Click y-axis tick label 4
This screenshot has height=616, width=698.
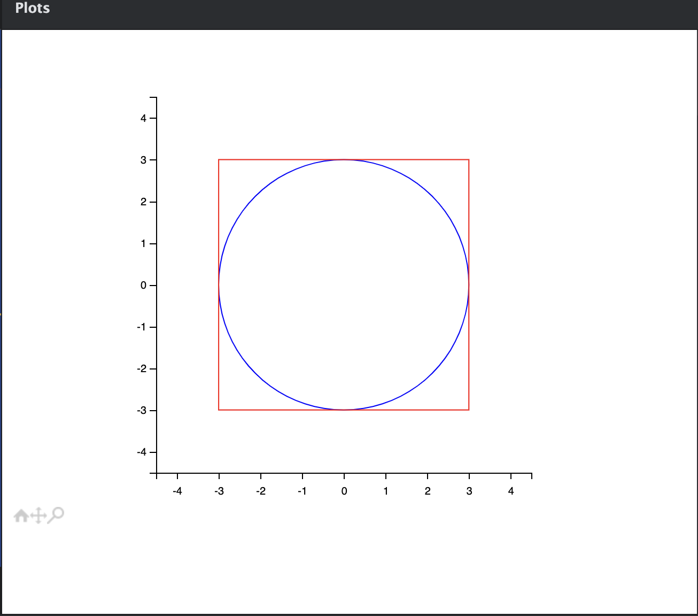tap(143, 118)
